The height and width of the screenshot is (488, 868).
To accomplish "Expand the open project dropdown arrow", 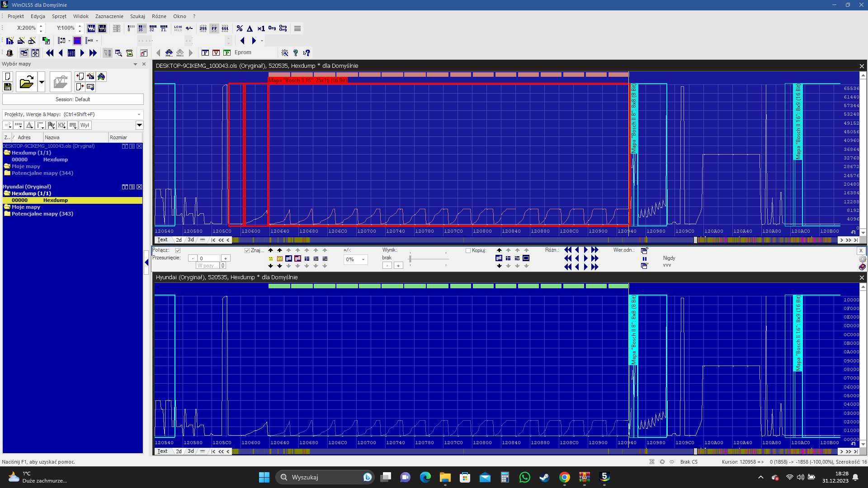I will [42, 82].
